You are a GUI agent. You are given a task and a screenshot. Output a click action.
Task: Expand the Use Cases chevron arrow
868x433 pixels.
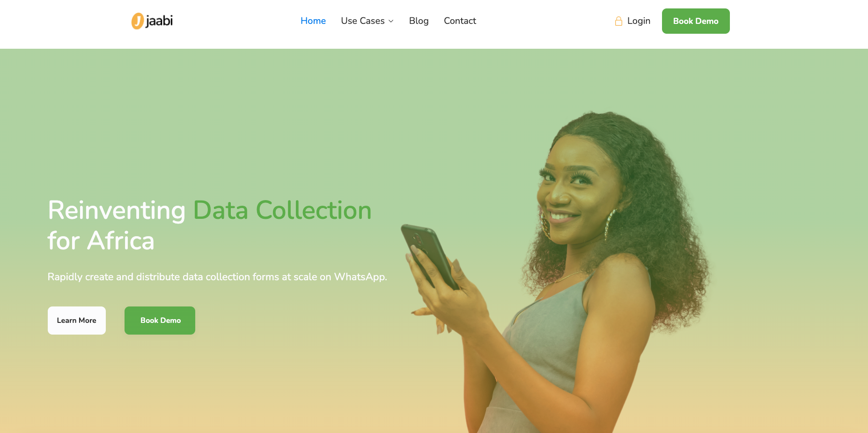[391, 21]
